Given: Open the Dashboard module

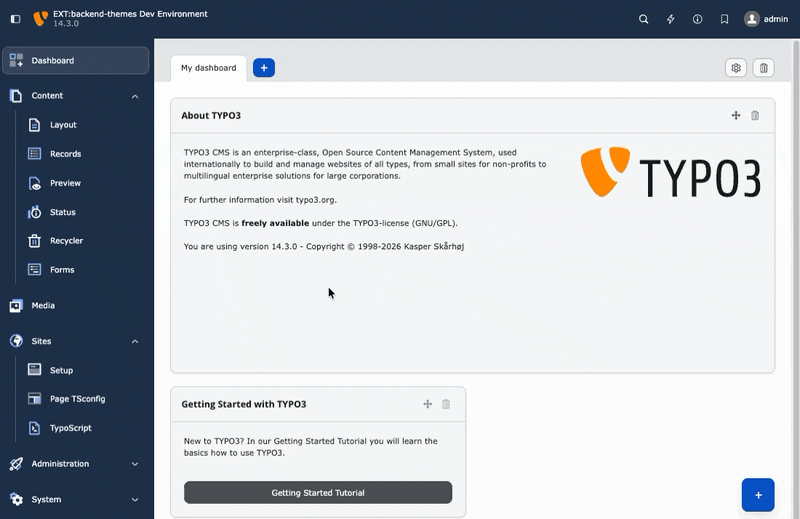Looking at the screenshot, I should point(76,60).
